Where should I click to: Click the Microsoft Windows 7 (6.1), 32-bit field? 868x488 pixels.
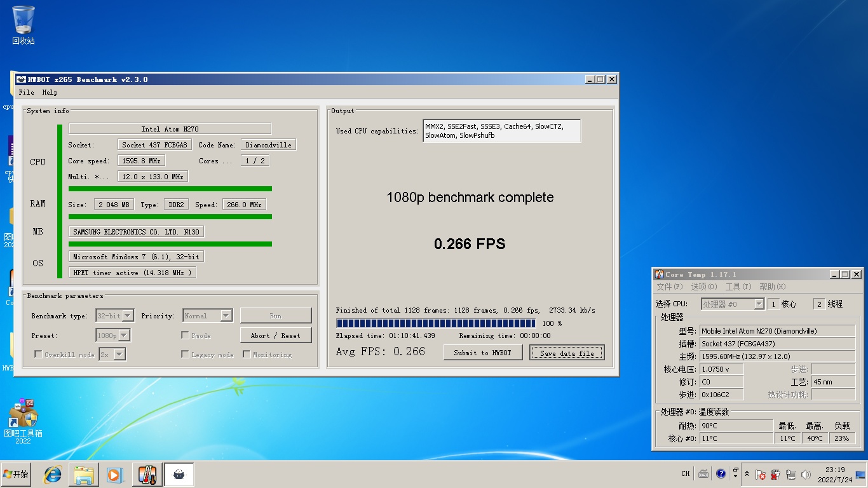tap(136, 257)
